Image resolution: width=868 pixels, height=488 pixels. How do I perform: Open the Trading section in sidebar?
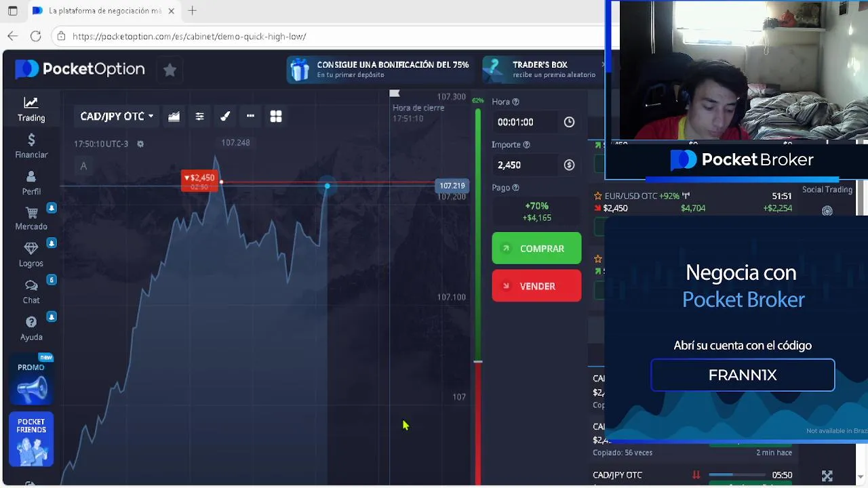click(31, 109)
